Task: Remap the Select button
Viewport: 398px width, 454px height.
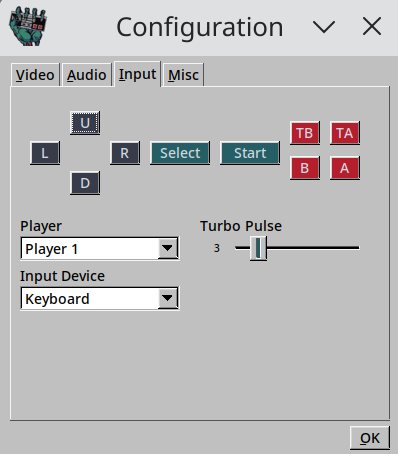Action: click(x=180, y=153)
